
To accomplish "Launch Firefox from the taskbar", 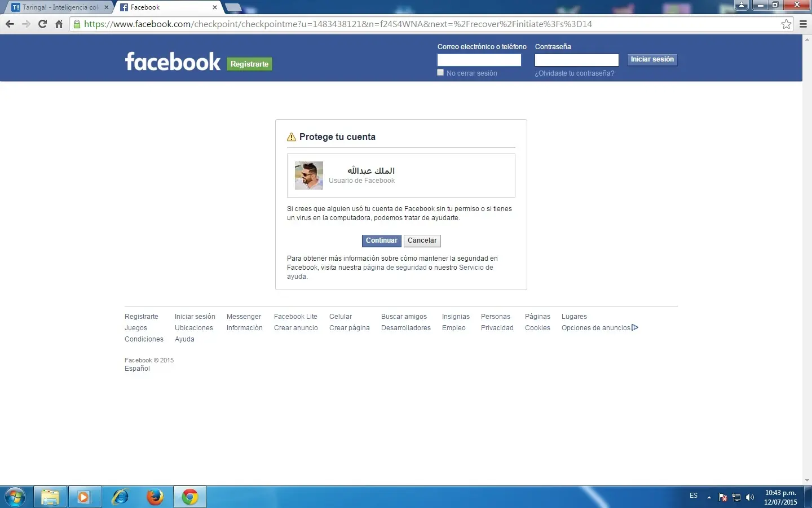I will click(155, 497).
